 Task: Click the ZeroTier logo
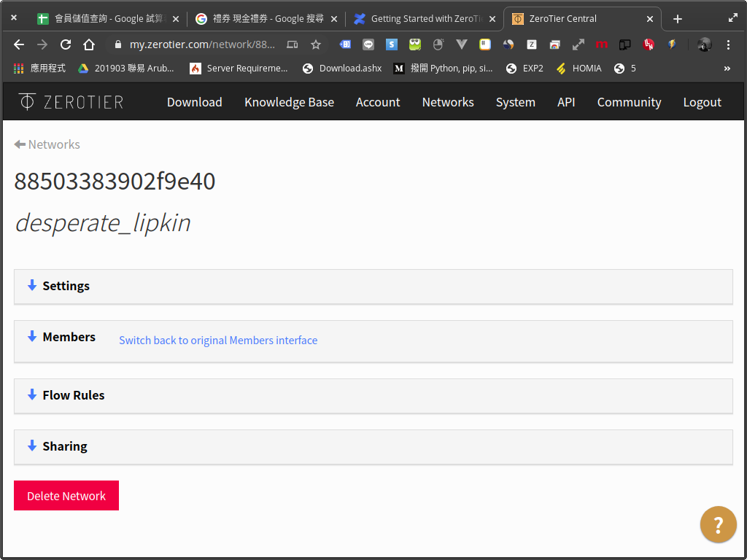[71, 102]
